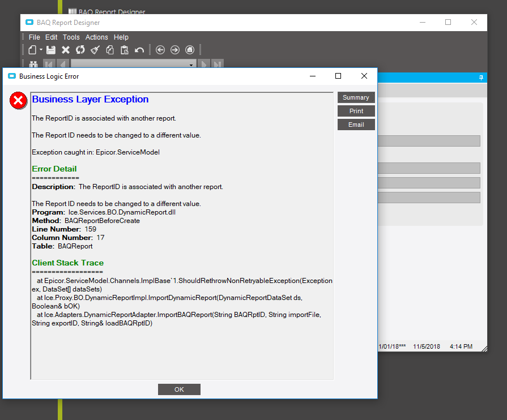507x420 pixels.
Task: Open the Actions menu
Action: 96,37
